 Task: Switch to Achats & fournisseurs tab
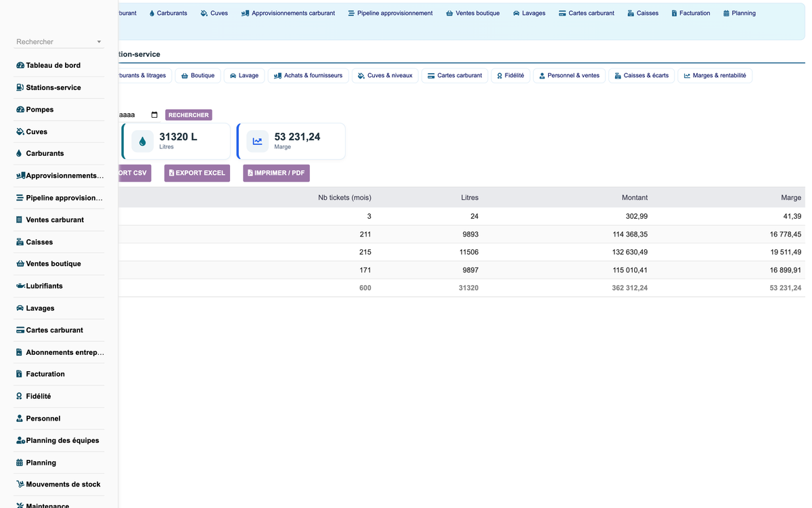[x=309, y=76]
